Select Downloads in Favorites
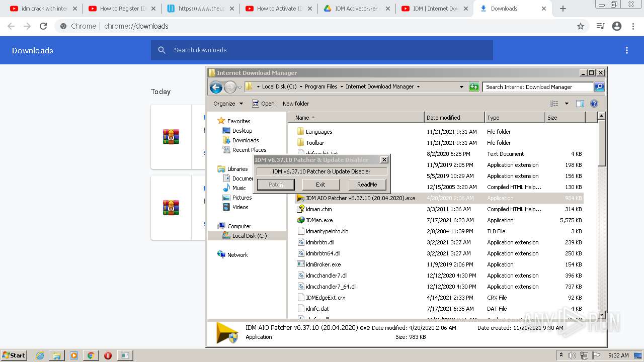The width and height of the screenshot is (644, 362). pyautogui.click(x=246, y=140)
